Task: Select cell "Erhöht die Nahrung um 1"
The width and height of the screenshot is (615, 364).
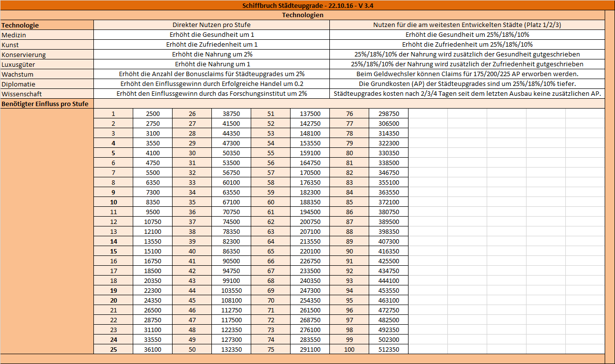Action: [x=211, y=64]
